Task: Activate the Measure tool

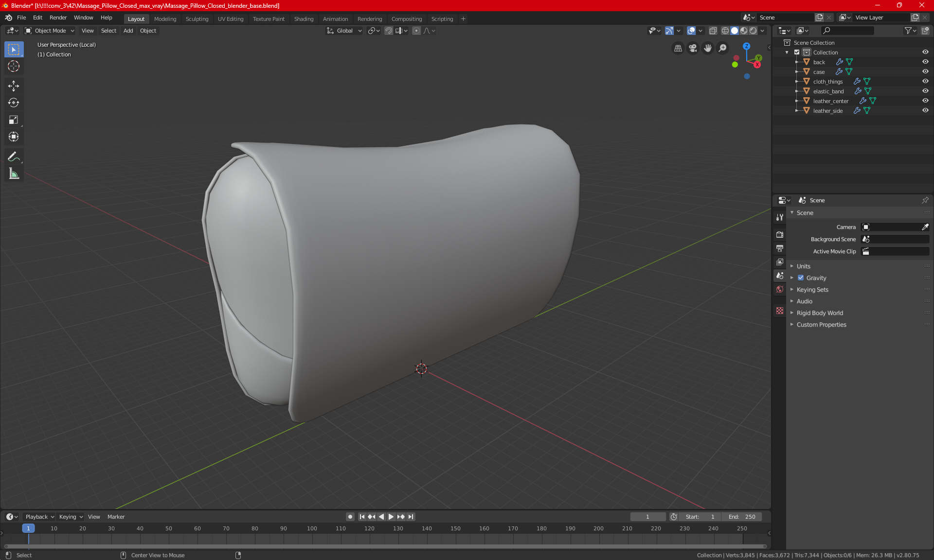Action: click(x=14, y=174)
